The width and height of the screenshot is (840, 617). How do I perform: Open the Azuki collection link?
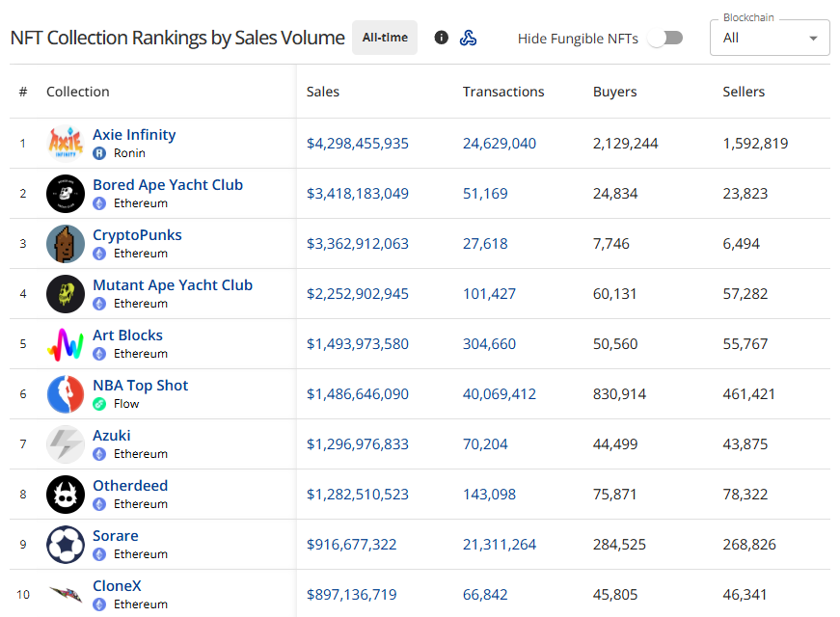(112, 436)
